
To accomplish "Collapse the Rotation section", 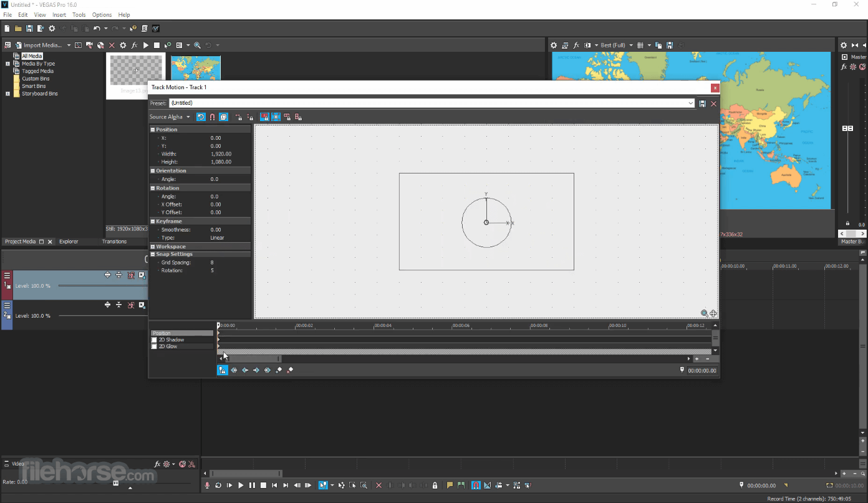I will pos(153,188).
